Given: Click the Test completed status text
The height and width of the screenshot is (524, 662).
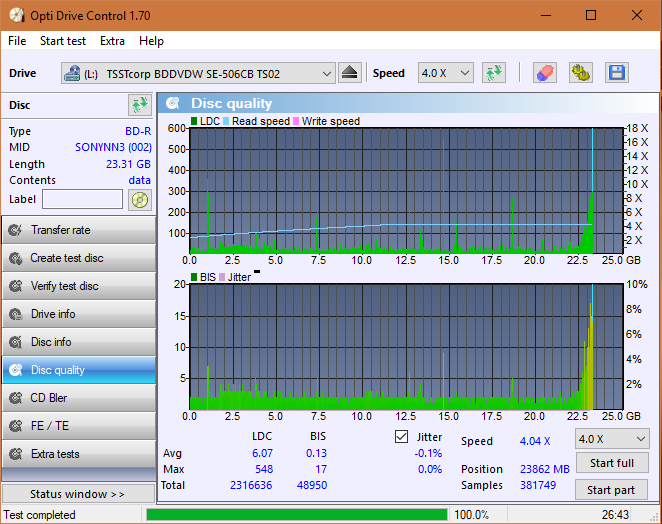Looking at the screenshot, I should 40,515.
